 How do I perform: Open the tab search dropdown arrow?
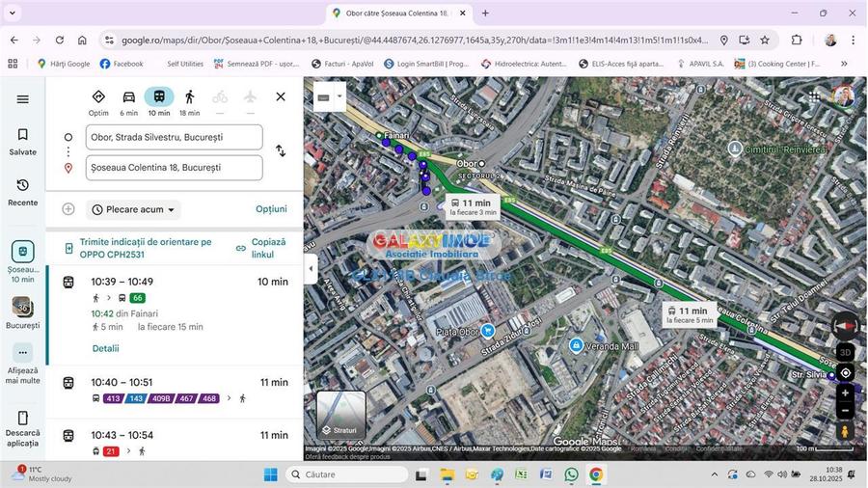(13, 13)
